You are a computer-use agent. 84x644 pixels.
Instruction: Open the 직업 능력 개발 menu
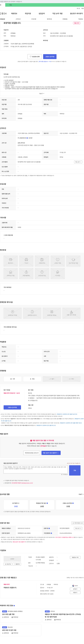pyautogui.click(x=57, y=14)
